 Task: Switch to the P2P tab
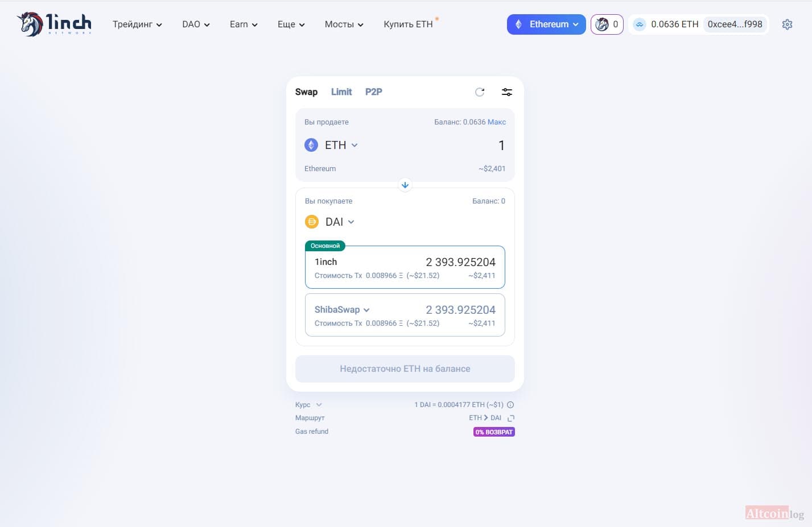pos(373,92)
